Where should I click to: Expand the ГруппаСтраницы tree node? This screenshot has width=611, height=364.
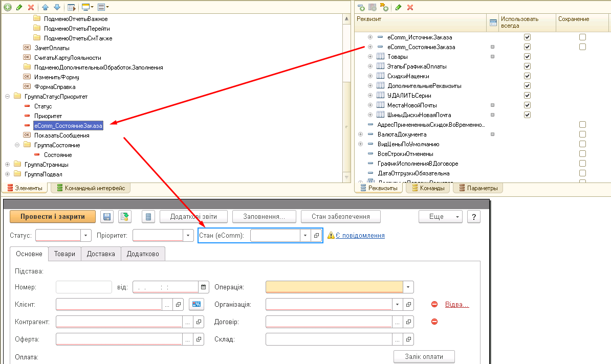(7, 165)
